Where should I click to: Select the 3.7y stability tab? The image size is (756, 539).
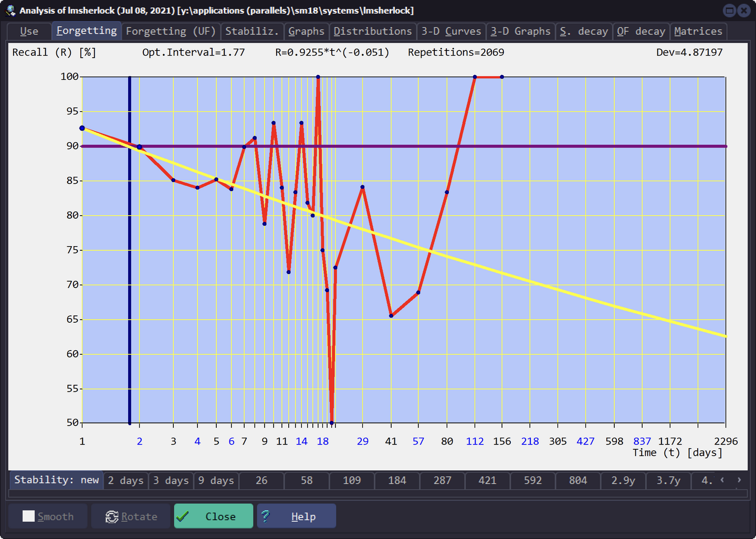(x=668, y=481)
